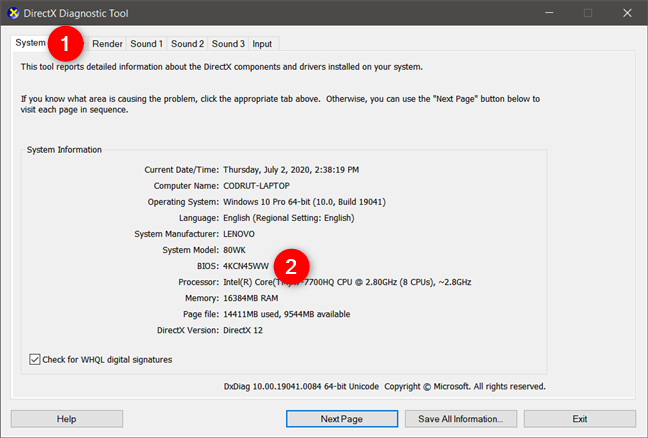
Task: Open the Sound 3 tab
Action: pyautogui.click(x=228, y=44)
